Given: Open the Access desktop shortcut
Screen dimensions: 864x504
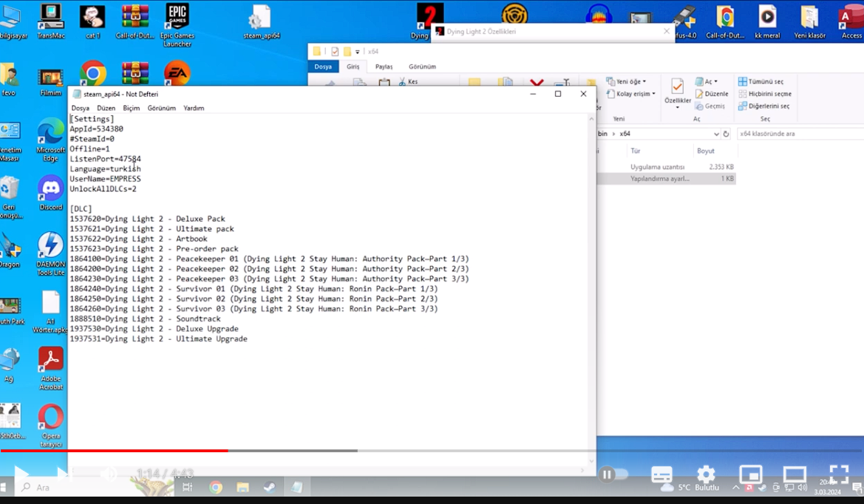Looking at the screenshot, I should (851, 22).
